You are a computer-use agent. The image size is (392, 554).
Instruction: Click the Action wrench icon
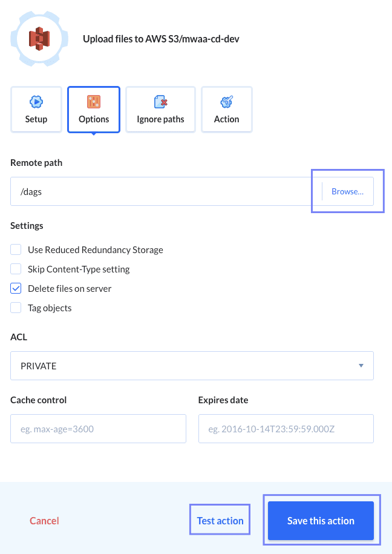(226, 102)
